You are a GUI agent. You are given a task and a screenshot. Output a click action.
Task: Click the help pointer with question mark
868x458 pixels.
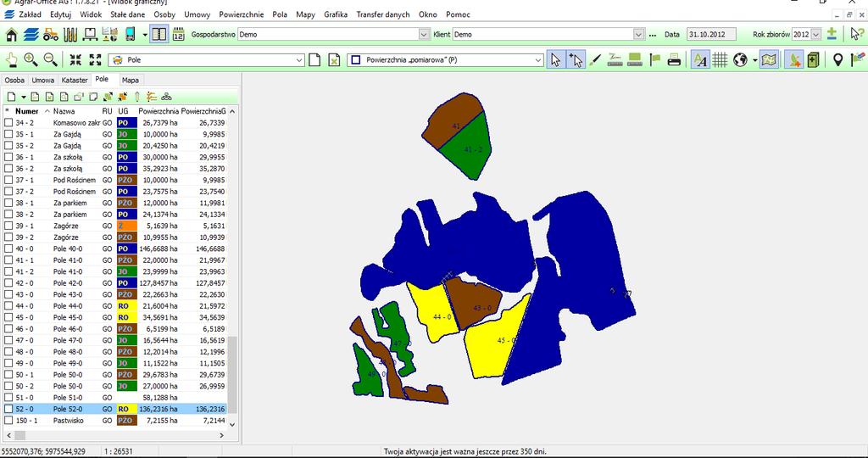858,34
